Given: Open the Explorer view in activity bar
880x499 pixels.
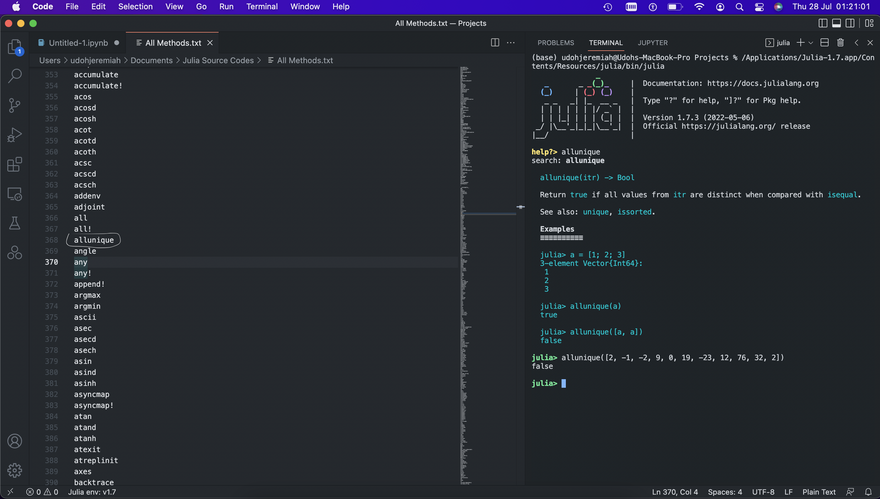Looking at the screenshot, I should [x=15, y=47].
